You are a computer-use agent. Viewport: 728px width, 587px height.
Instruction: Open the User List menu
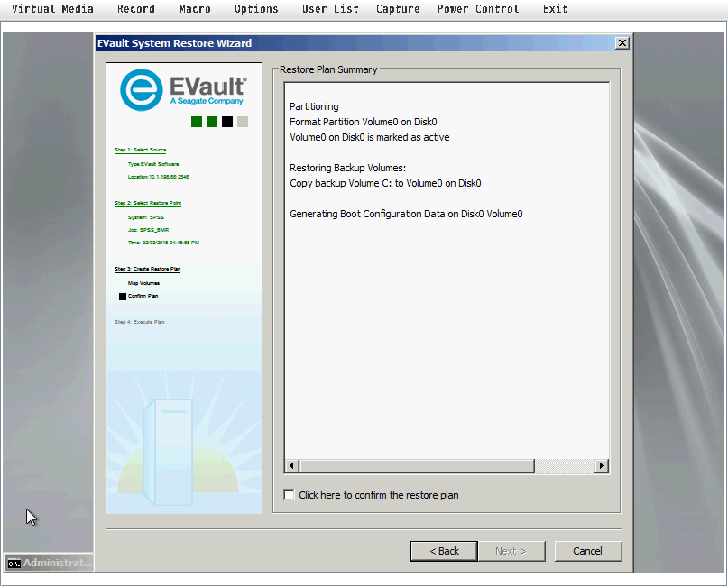point(330,9)
